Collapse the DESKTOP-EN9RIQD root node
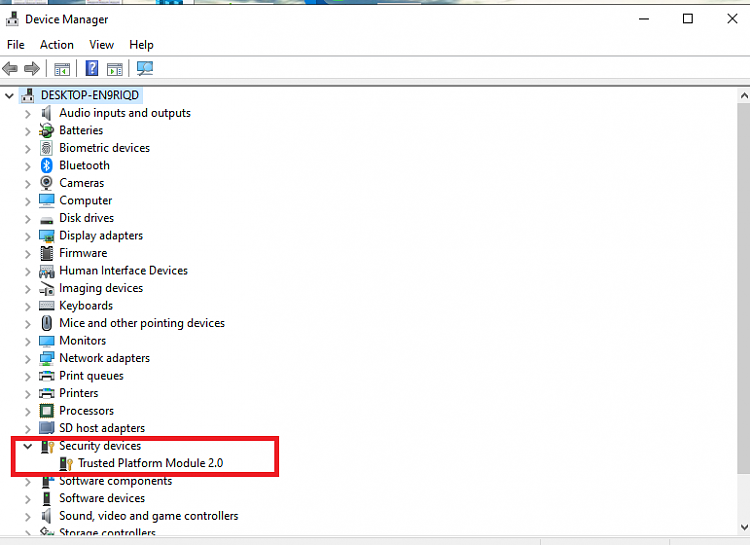 click(9, 95)
